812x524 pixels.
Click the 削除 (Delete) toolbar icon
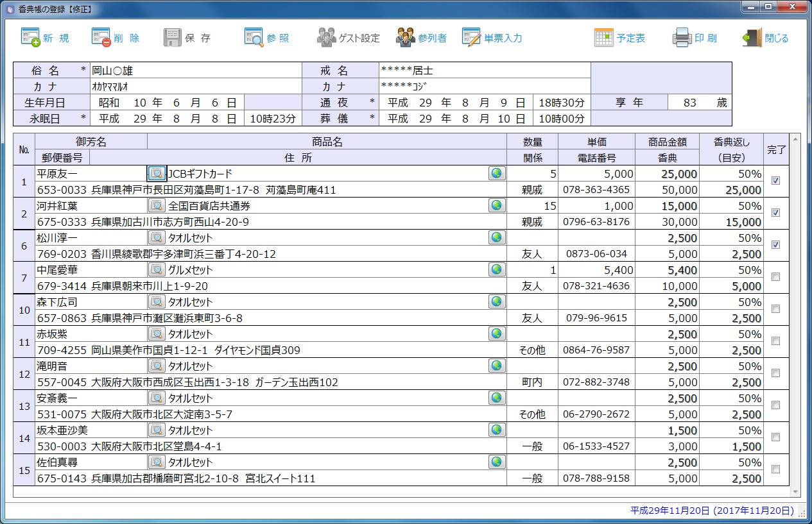[116, 38]
